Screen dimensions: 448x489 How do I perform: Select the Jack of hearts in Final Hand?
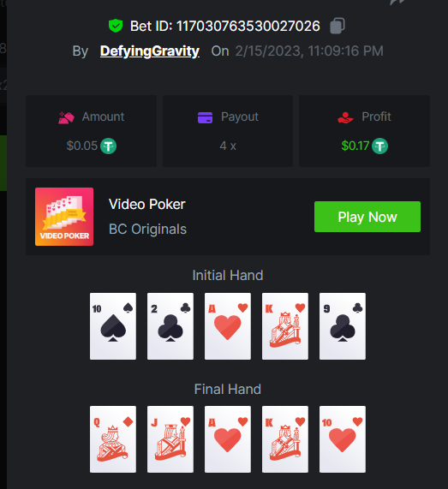pos(170,439)
